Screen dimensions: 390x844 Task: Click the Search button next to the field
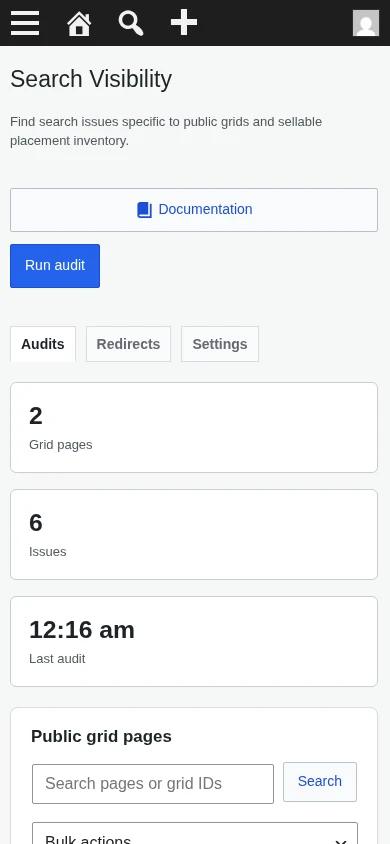(320, 782)
